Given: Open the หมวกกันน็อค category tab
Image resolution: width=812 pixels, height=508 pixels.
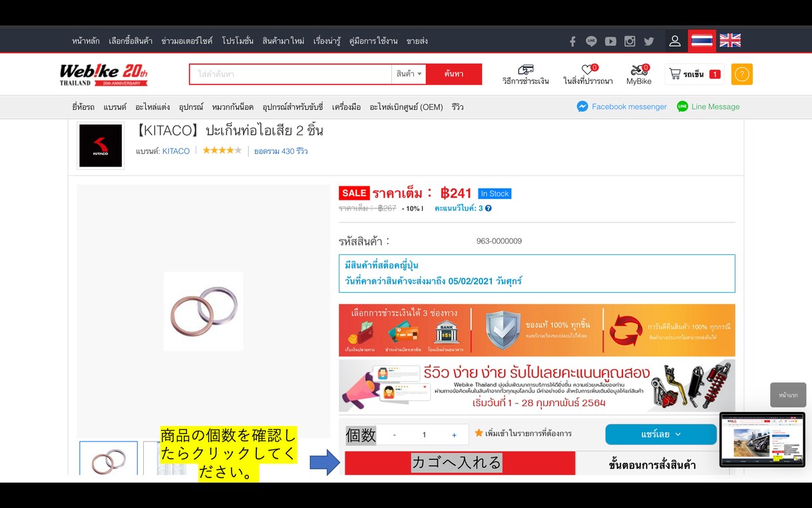Looking at the screenshot, I should pyautogui.click(x=232, y=107).
